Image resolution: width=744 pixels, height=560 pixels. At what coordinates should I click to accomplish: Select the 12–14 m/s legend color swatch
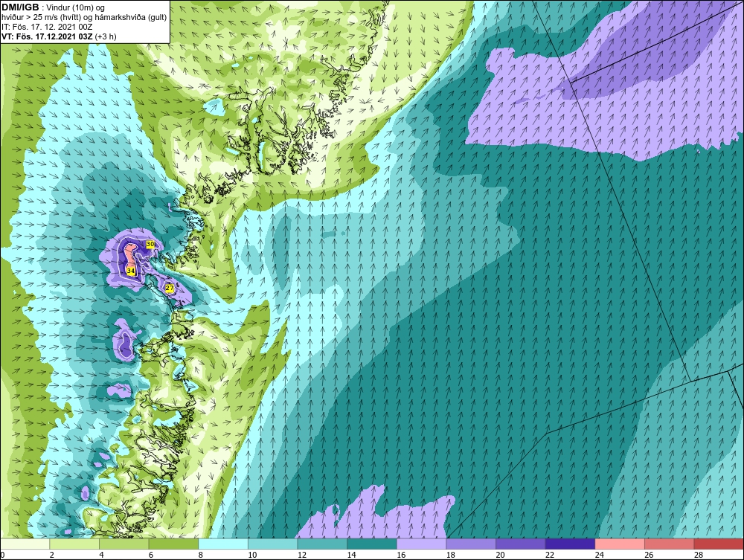coord(322,544)
